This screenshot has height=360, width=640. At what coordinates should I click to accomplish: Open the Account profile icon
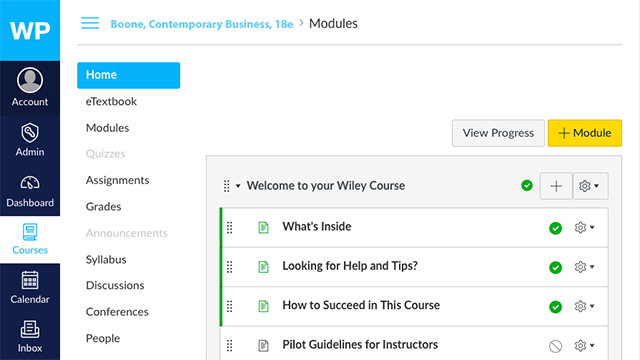pyautogui.click(x=30, y=80)
